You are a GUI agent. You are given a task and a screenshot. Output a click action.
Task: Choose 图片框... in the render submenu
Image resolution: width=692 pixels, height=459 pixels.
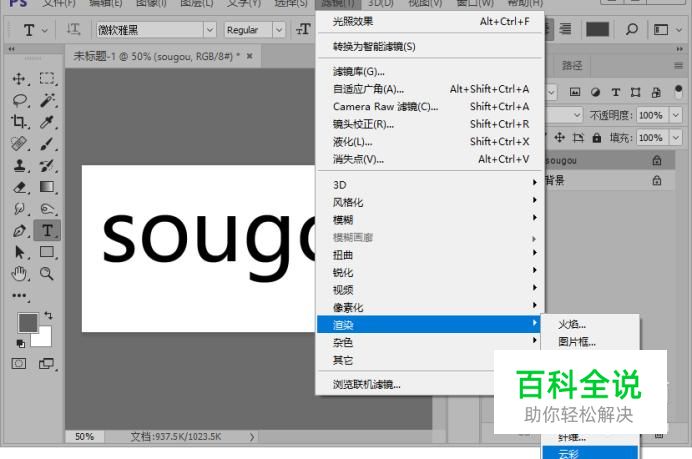tap(590, 342)
